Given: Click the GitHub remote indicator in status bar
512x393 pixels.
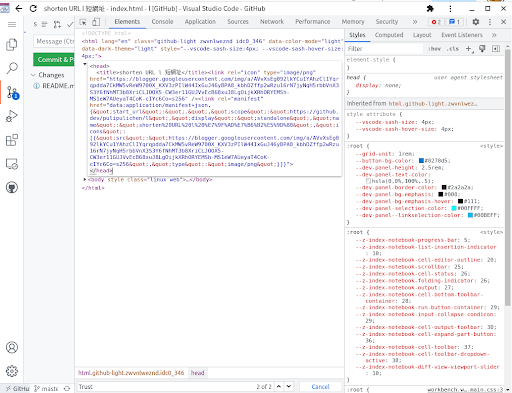Looking at the screenshot, I should tap(17, 389).
